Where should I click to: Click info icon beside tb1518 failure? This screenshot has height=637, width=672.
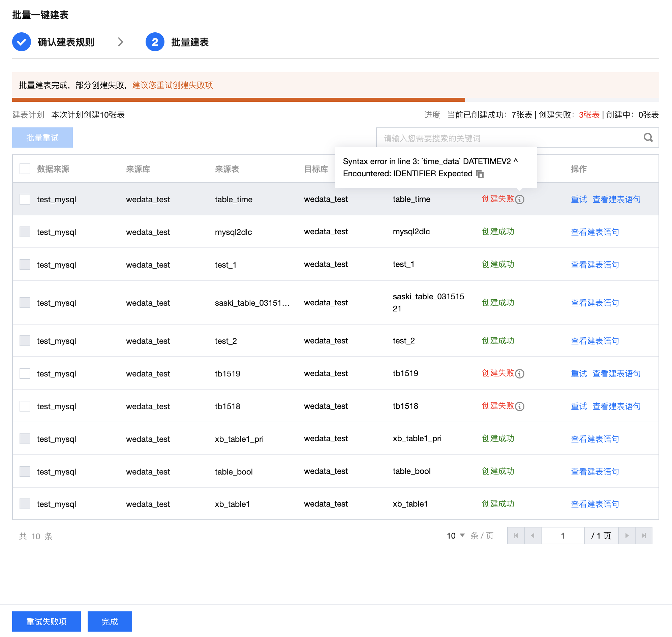click(x=519, y=406)
